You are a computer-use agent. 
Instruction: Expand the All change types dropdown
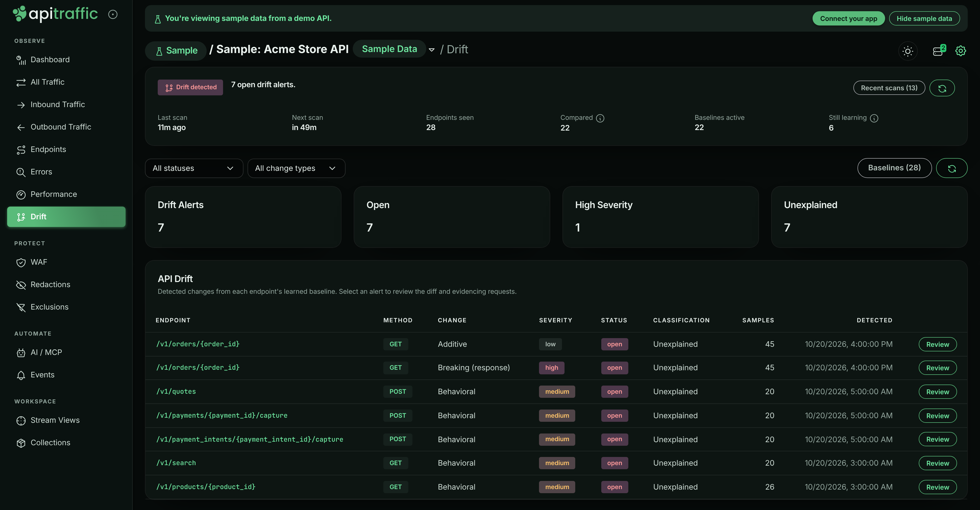pyautogui.click(x=296, y=168)
